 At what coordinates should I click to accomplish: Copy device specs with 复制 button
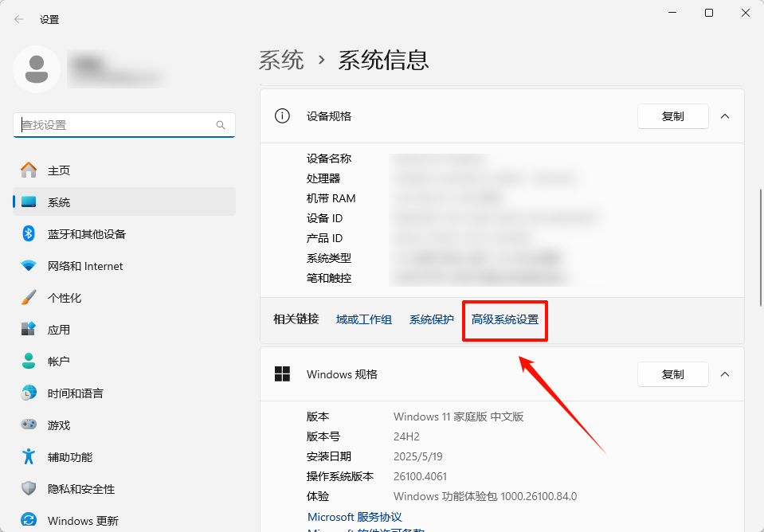click(x=673, y=116)
